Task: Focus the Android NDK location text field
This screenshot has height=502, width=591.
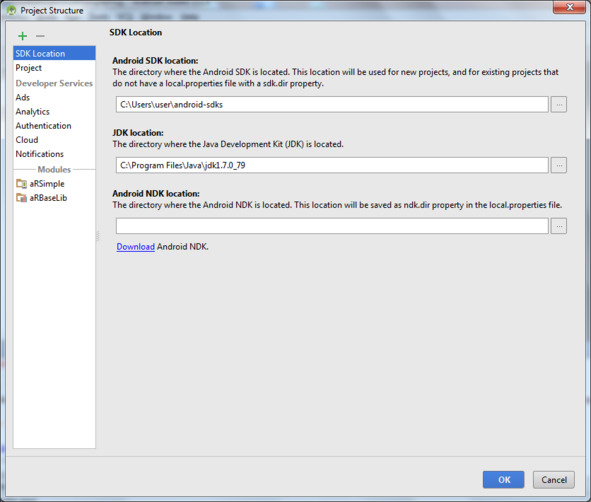Action: click(332, 226)
